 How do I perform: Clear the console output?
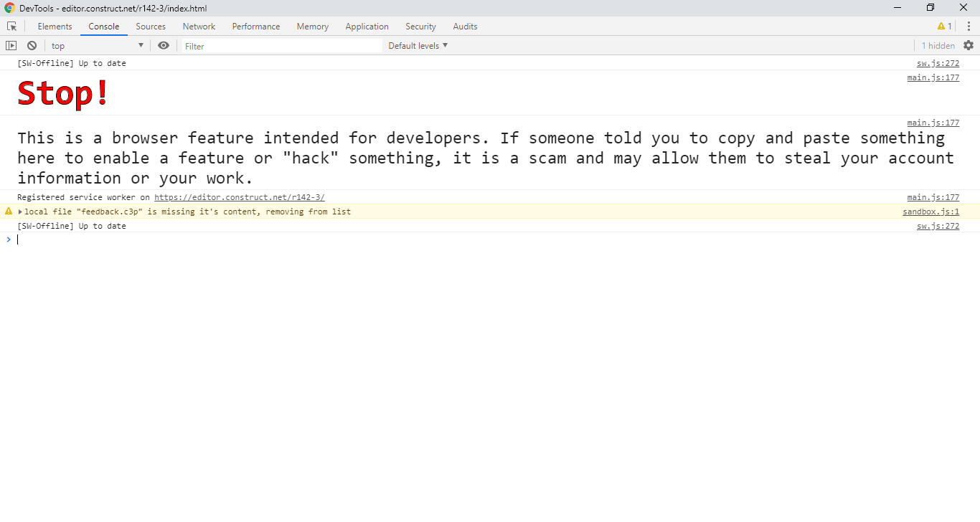tap(32, 44)
